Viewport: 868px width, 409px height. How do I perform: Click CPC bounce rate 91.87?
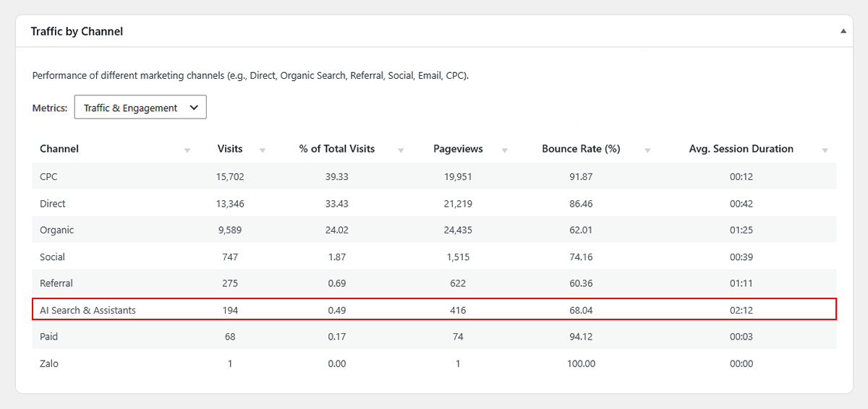pos(582,177)
